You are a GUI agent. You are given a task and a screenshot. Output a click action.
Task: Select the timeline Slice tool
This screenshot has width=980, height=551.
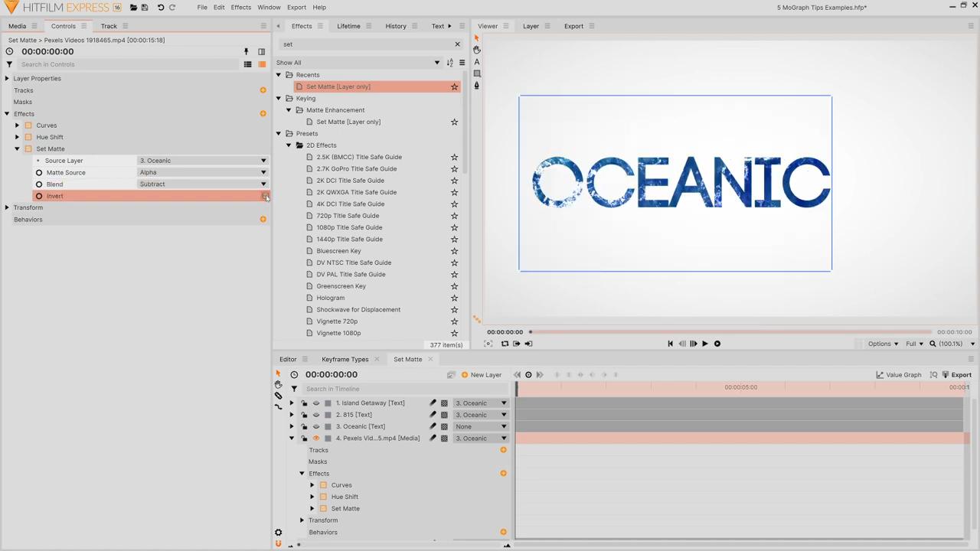point(279,396)
